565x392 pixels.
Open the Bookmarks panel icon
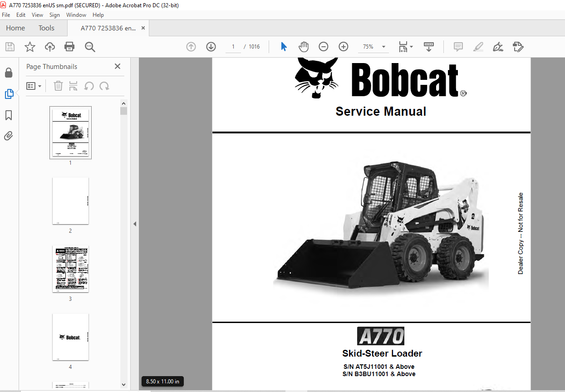(x=9, y=115)
